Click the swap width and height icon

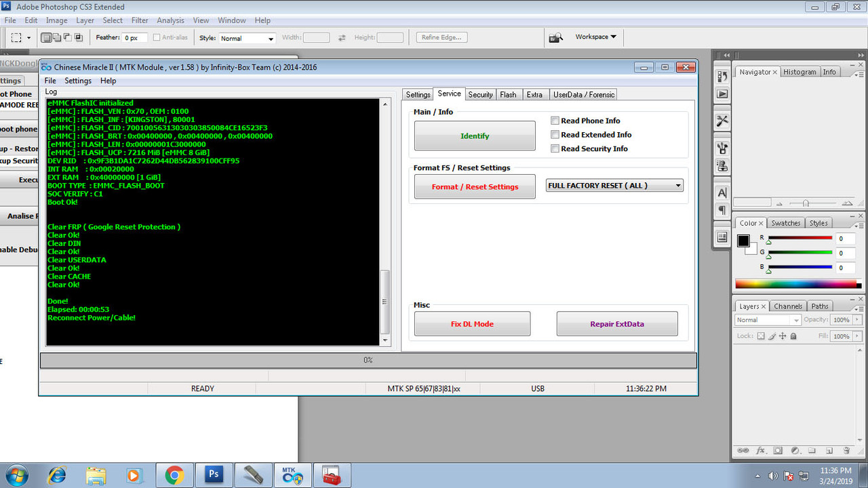tap(342, 38)
